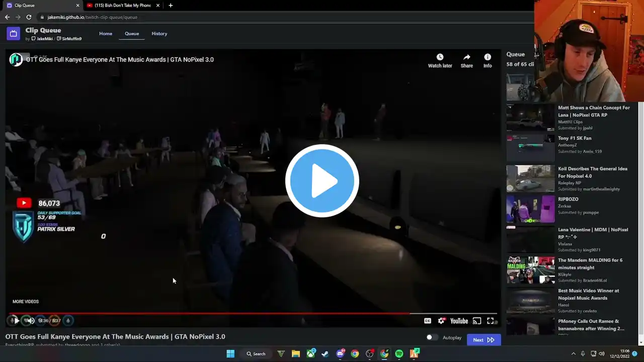Toggle the Autoplay switch
This screenshot has width=644, height=362.
pyautogui.click(x=432, y=337)
